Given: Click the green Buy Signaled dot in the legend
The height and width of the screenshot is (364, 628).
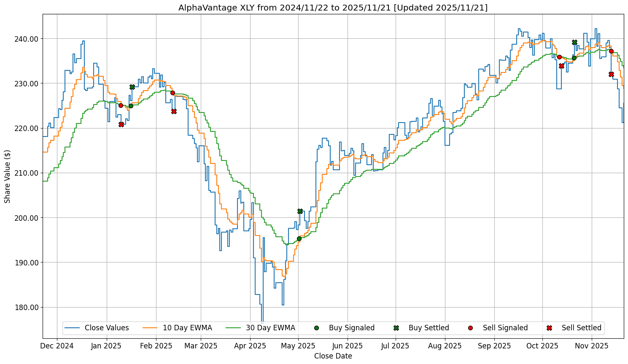Looking at the screenshot, I should point(316,328).
